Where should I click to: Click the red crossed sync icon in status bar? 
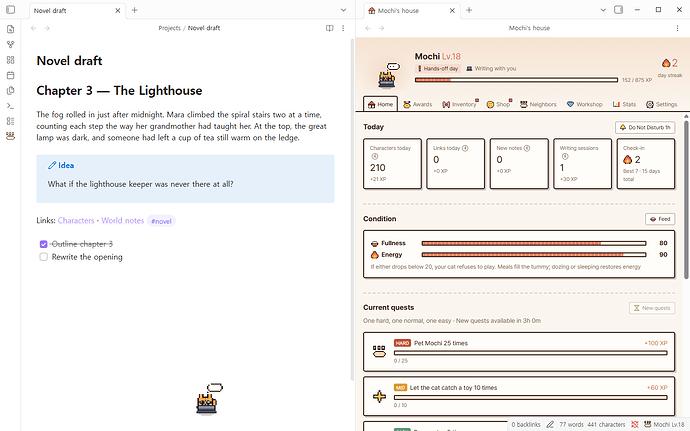[635, 424]
